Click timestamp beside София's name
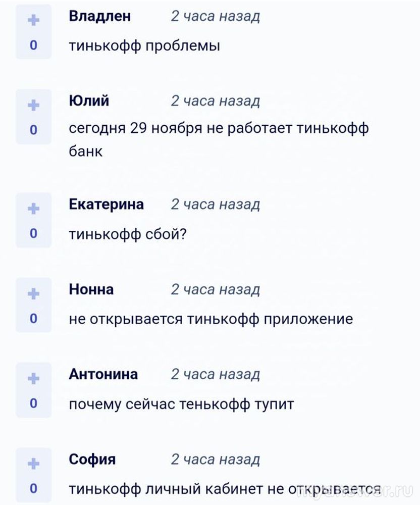The image size is (420, 505). tap(215, 460)
